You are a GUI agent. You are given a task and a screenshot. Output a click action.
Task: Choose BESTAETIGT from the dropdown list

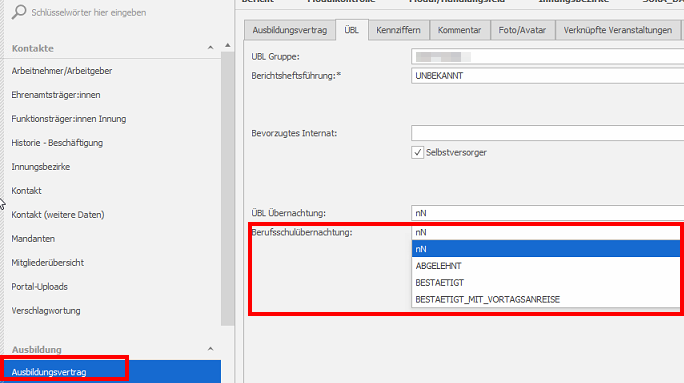click(546, 283)
